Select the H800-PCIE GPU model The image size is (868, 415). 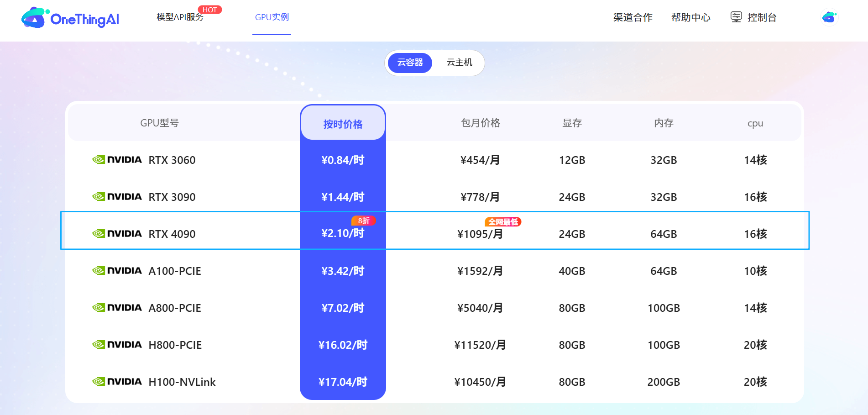[x=175, y=345]
